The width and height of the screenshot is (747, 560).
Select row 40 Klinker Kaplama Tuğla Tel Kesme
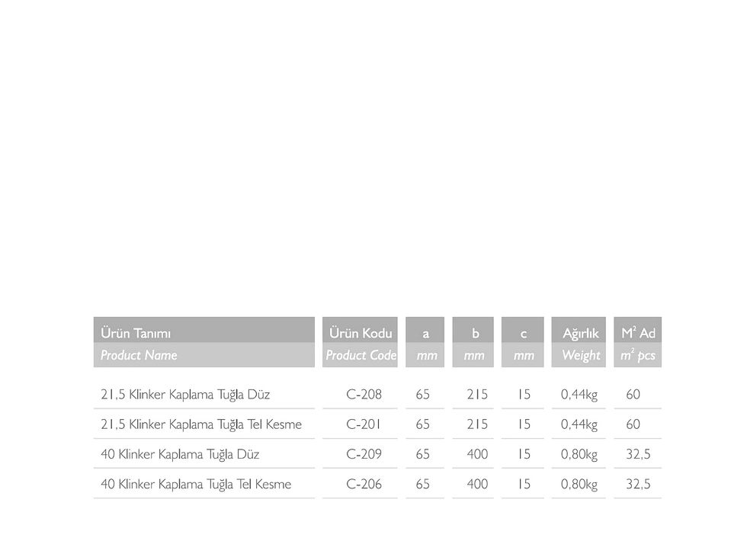pos(377,485)
